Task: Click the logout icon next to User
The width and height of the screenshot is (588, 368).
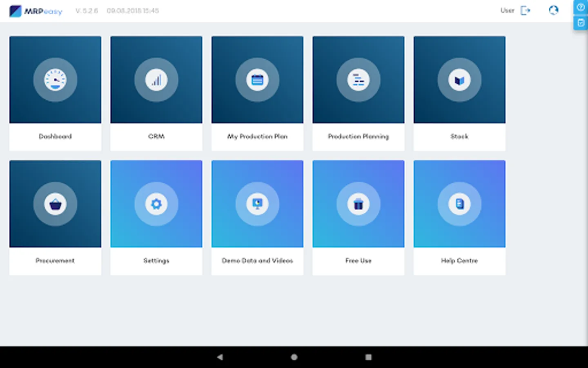Action: pyautogui.click(x=526, y=11)
